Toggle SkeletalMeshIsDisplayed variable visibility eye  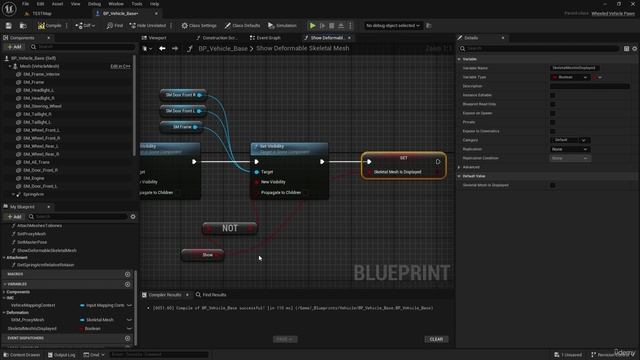[129, 329]
